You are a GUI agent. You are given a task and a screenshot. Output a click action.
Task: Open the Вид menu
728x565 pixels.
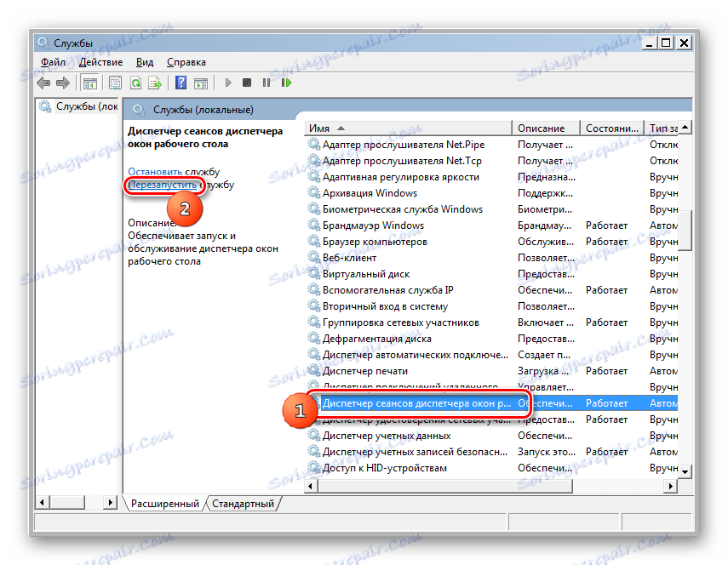point(145,62)
